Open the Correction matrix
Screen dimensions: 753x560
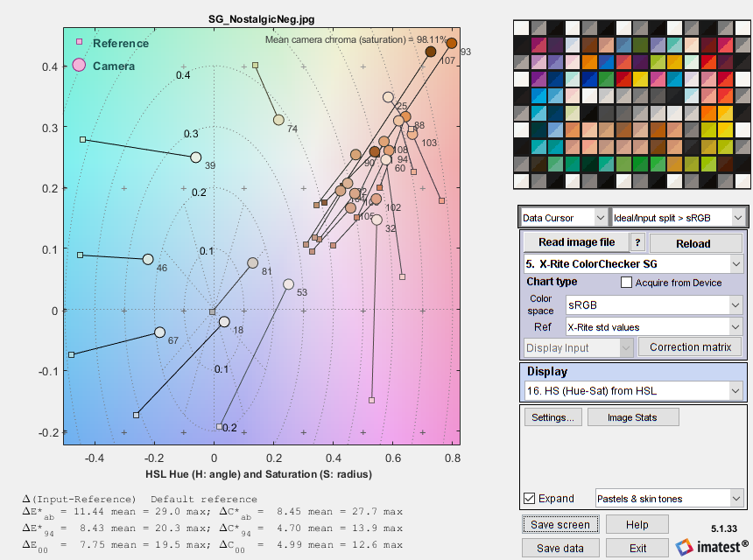click(690, 347)
